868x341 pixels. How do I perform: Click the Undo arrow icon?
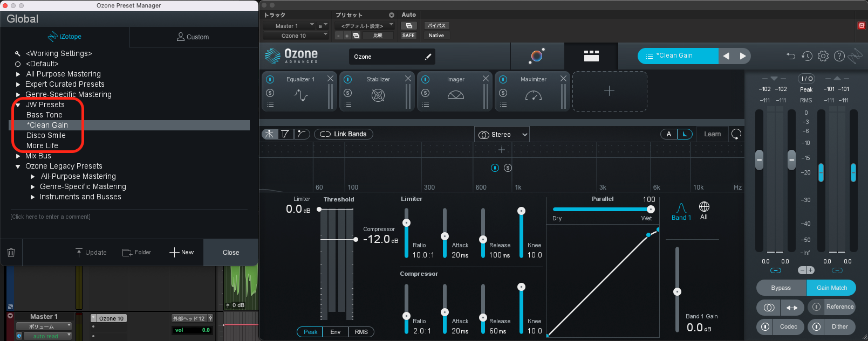[x=791, y=56]
